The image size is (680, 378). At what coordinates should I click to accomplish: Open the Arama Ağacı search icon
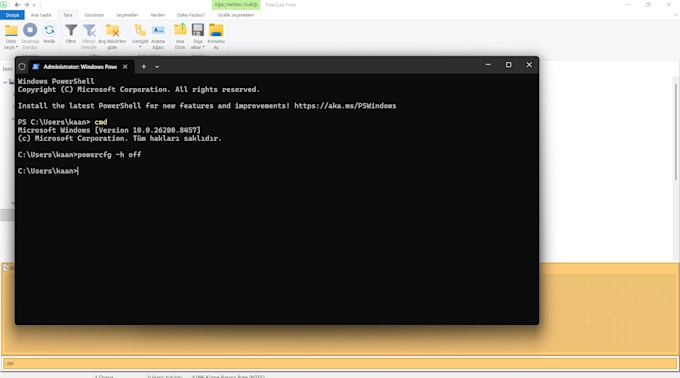pos(158,30)
